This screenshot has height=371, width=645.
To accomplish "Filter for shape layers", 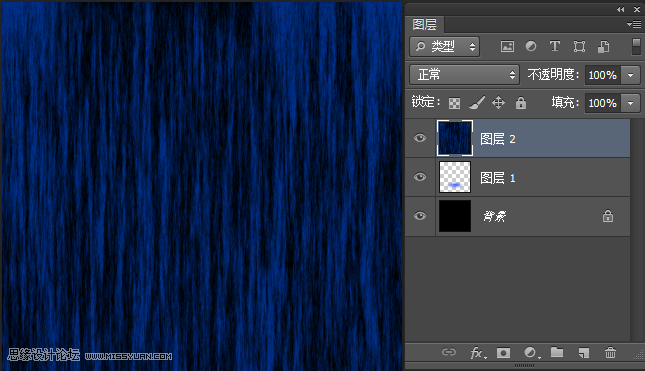I will click(x=579, y=46).
